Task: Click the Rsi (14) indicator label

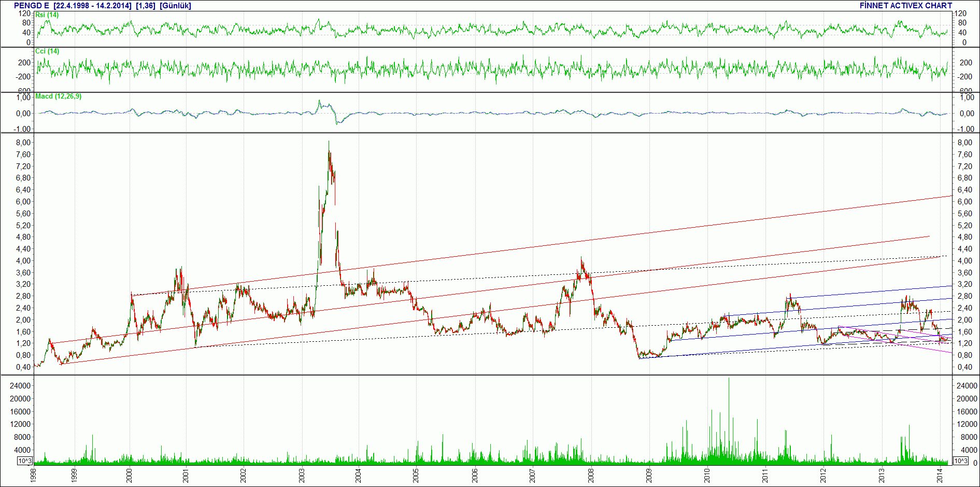Action: 47,15
